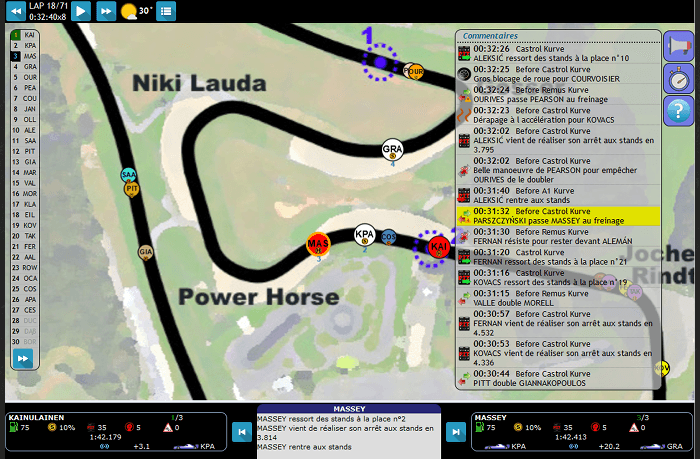This screenshot has width=700, height=459.
Task: Select GRA car marker on track
Action: coord(392,150)
